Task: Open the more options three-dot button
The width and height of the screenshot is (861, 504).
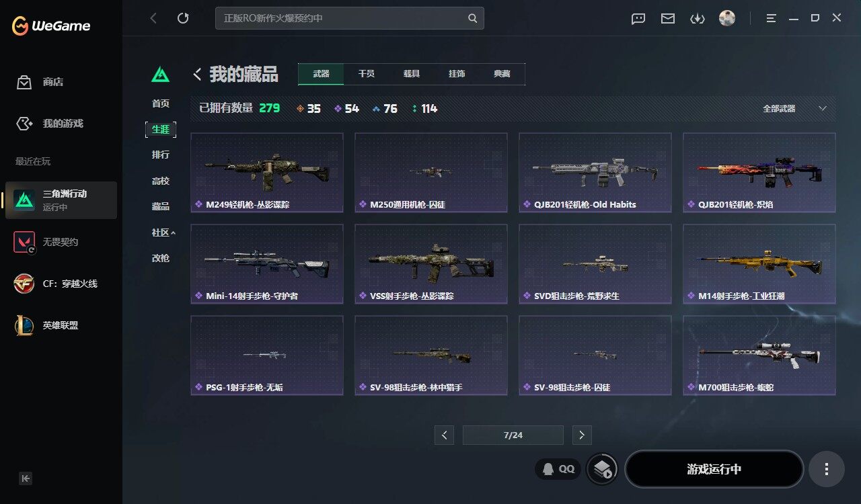Action: (x=827, y=469)
